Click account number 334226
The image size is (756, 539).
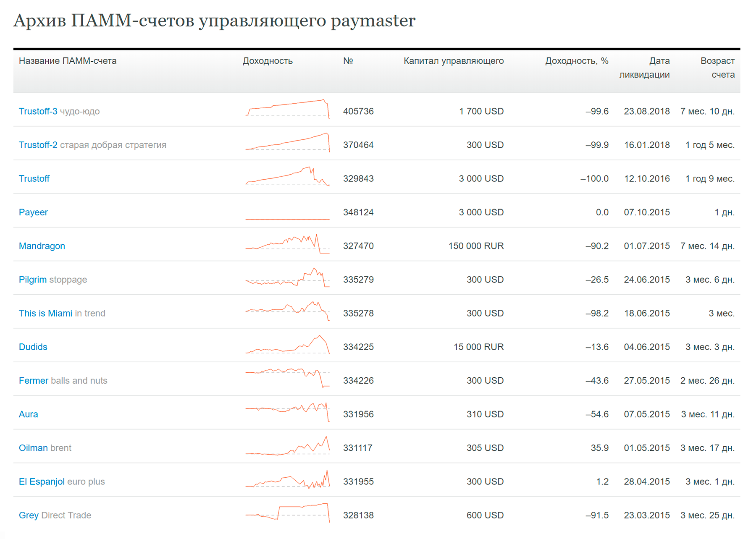(x=358, y=380)
